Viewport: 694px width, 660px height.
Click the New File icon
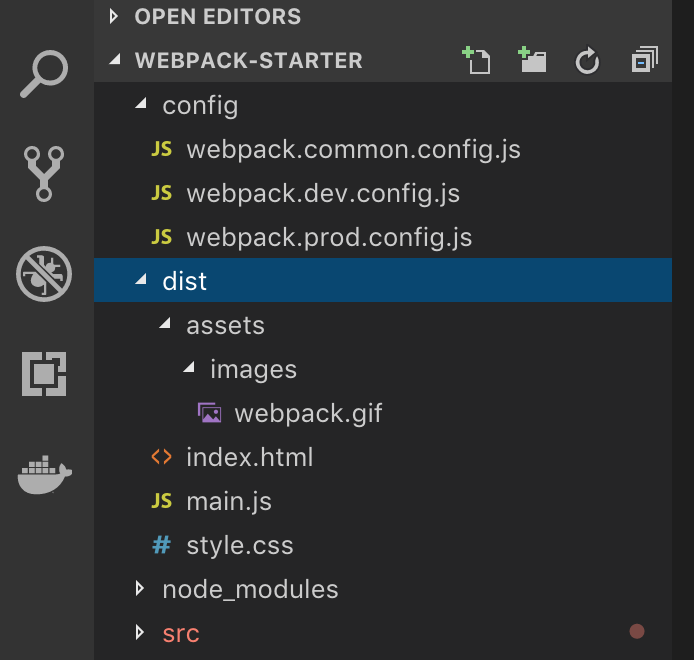(x=476, y=61)
